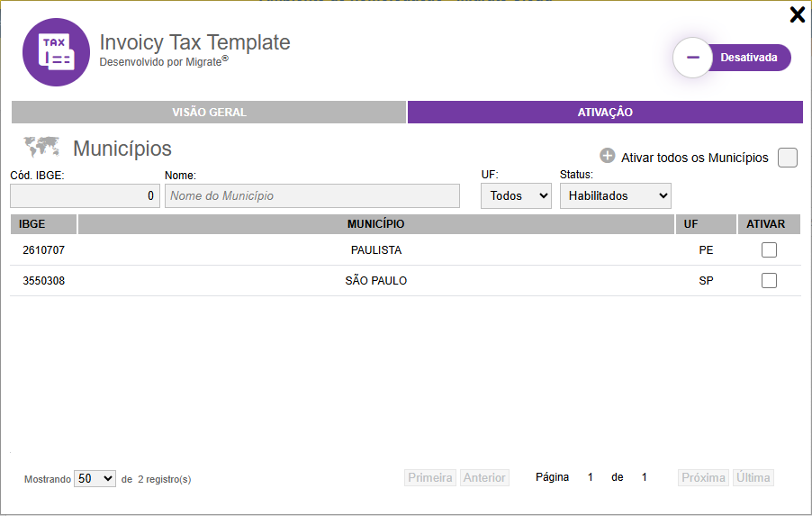Open the Mostrando 50 records dropdown
The image size is (812, 516).
click(95, 479)
